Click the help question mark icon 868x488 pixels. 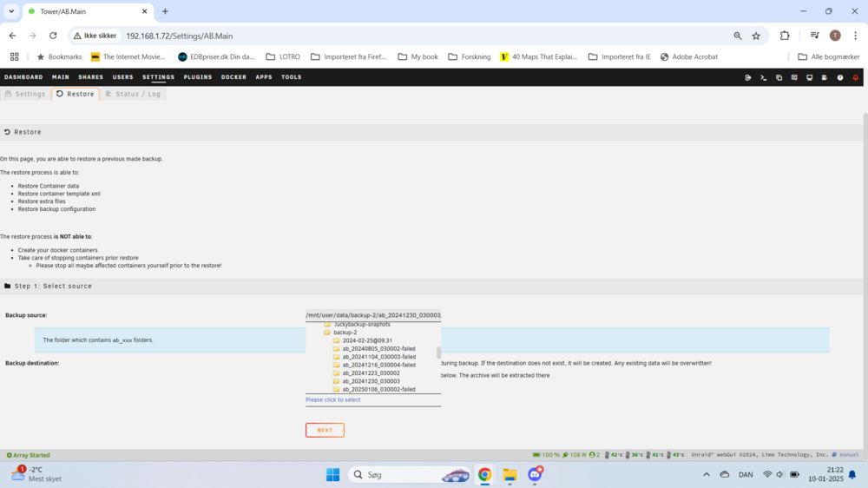[839, 77]
